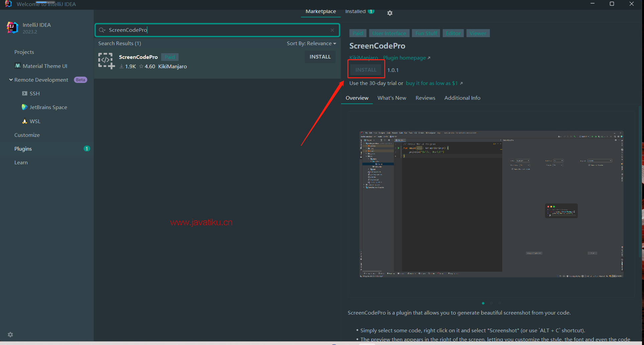
Task: Click the search magnifier icon in the plugin search field
Action: [102, 30]
